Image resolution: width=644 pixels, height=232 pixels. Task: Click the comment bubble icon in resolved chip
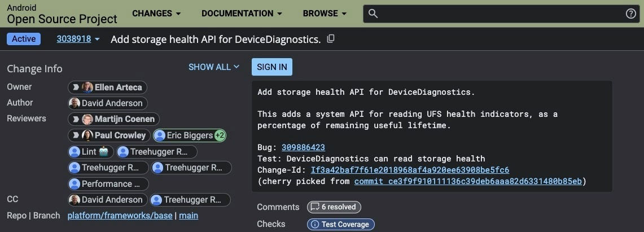[x=314, y=207]
